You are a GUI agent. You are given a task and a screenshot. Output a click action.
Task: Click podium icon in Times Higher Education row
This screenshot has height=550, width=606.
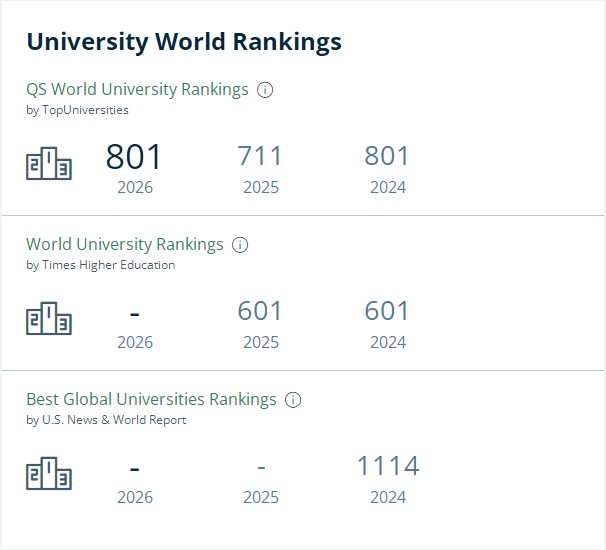point(49,318)
